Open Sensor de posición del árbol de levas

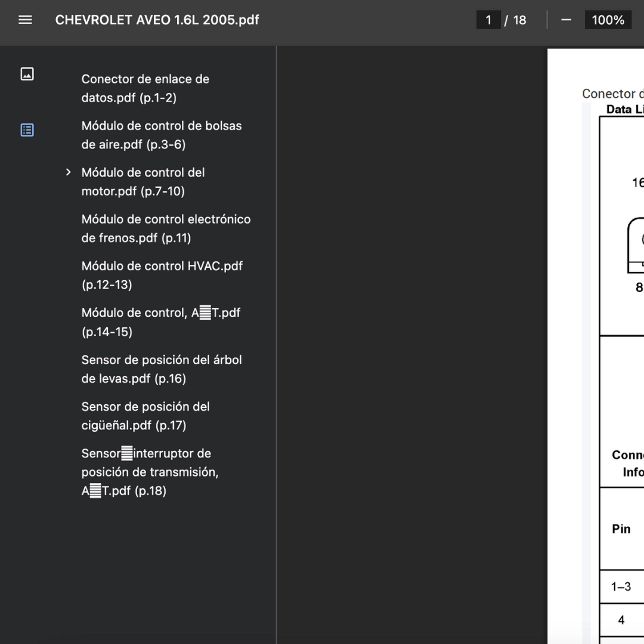point(161,369)
